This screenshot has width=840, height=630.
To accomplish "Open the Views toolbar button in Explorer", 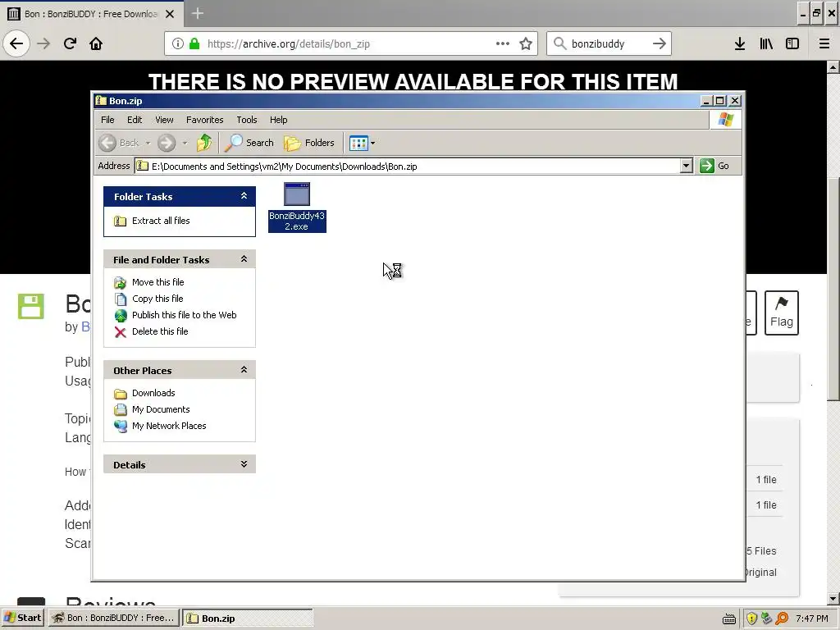I will click(362, 143).
